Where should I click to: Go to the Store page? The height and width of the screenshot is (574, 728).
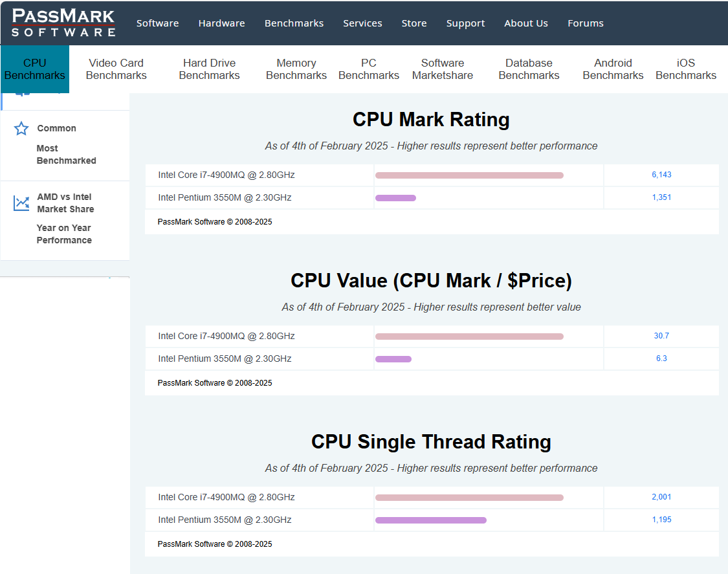tap(414, 23)
